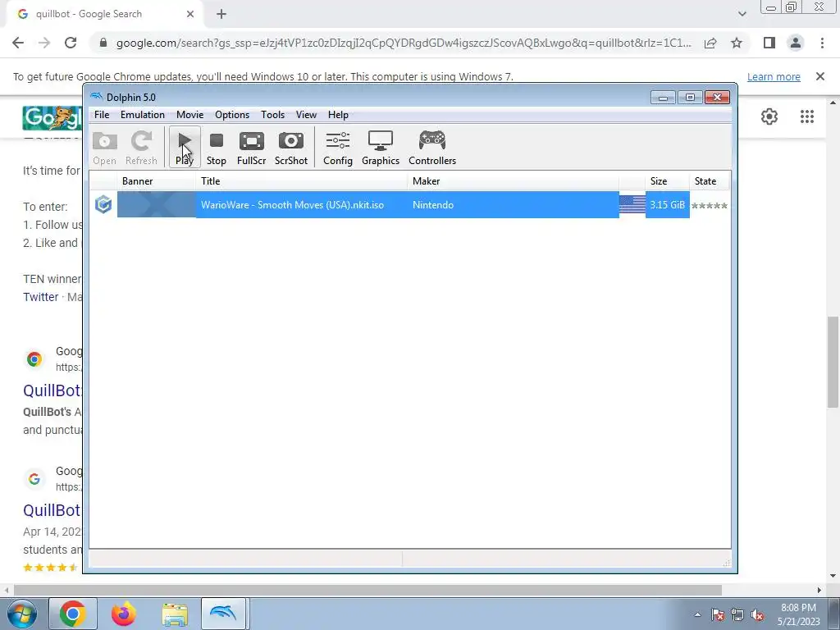Click the Google logo in Chrome
This screenshot has width=840, height=630.
52,117
